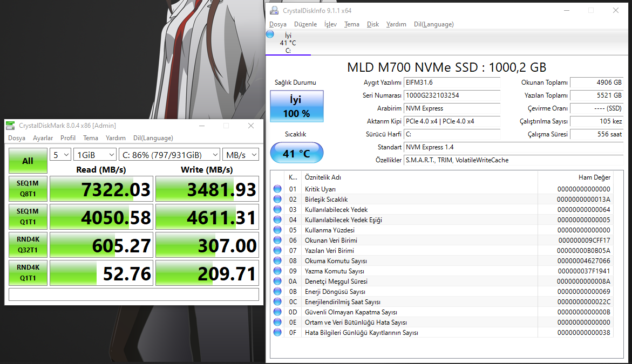
Task: Open Tema menu in CrystalDiskInfo
Action: (x=351, y=24)
